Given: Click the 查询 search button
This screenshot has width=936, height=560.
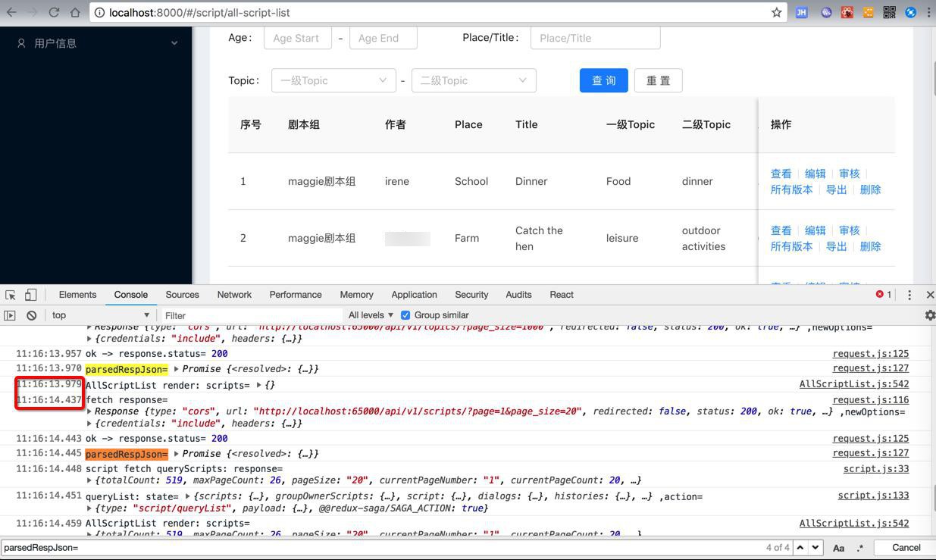Looking at the screenshot, I should click(x=604, y=80).
